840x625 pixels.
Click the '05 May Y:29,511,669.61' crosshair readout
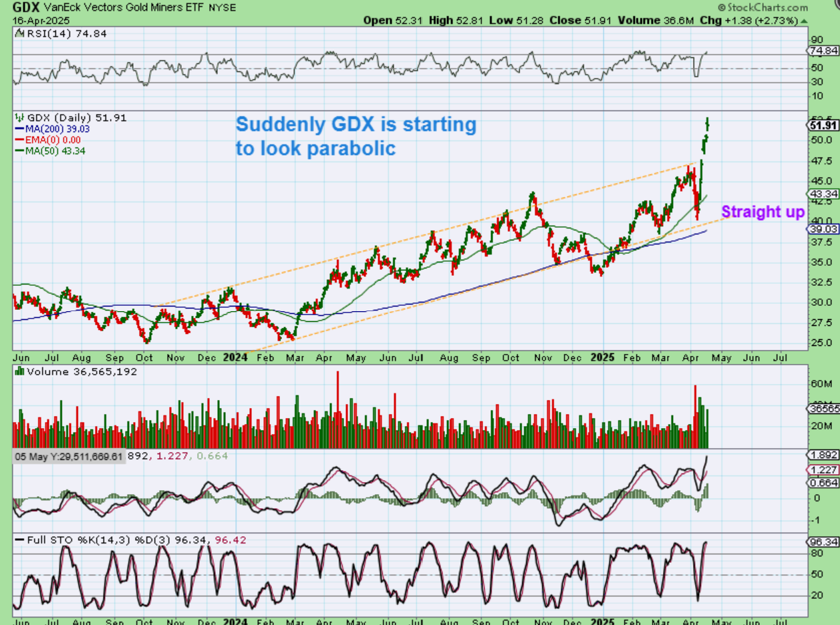pyautogui.click(x=69, y=456)
